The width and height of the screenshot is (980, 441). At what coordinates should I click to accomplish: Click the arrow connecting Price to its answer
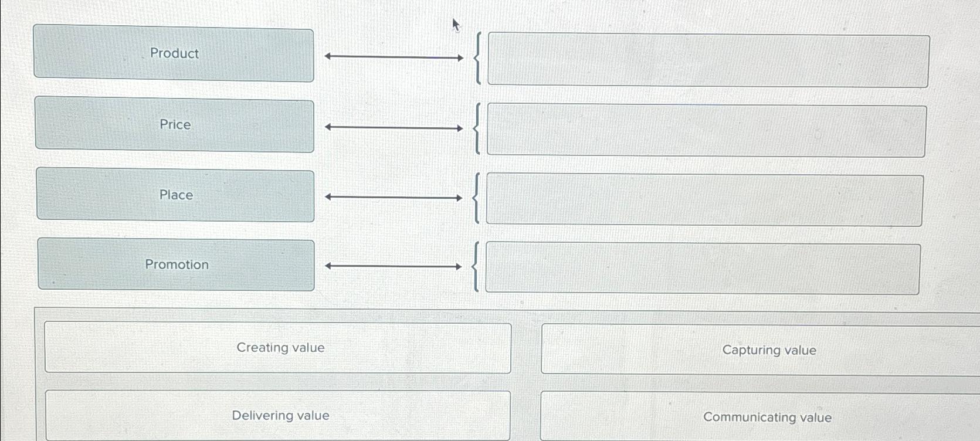point(393,127)
